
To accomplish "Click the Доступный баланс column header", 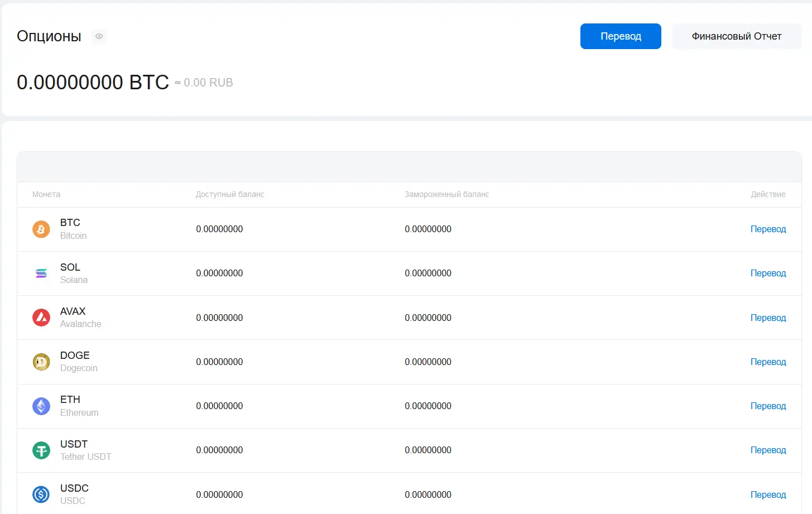I will coord(230,195).
